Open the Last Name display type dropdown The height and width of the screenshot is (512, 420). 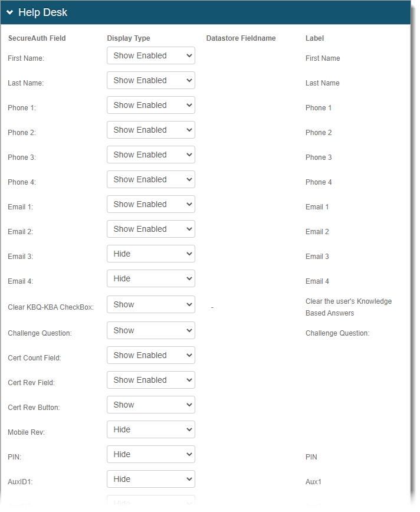[x=150, y=80]
